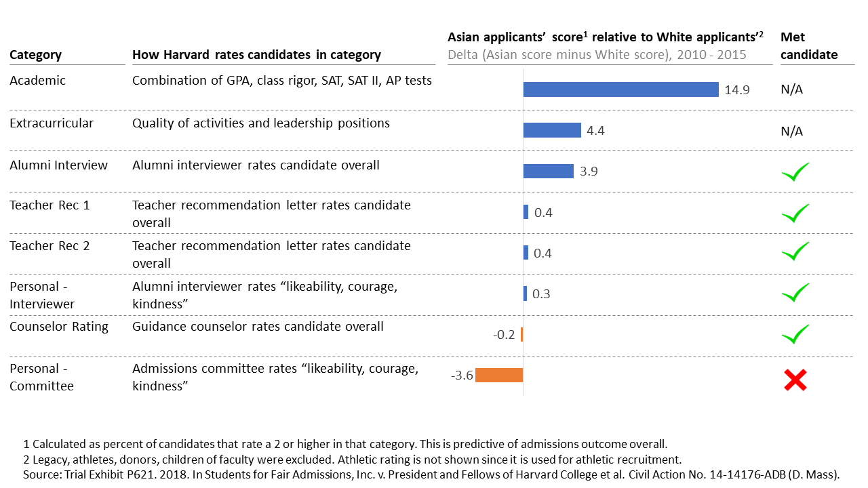Click the red X for Personal - Committee
The width and height of the screenshot is (868, 488).
(x=795, y=380)
